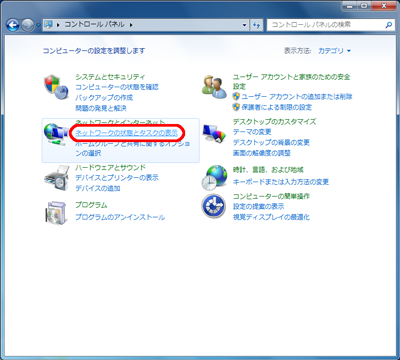The height and width of the screenshot is (360, 400).
Task: Click the Control Panel icon in address bar
Action: (49, 25)
